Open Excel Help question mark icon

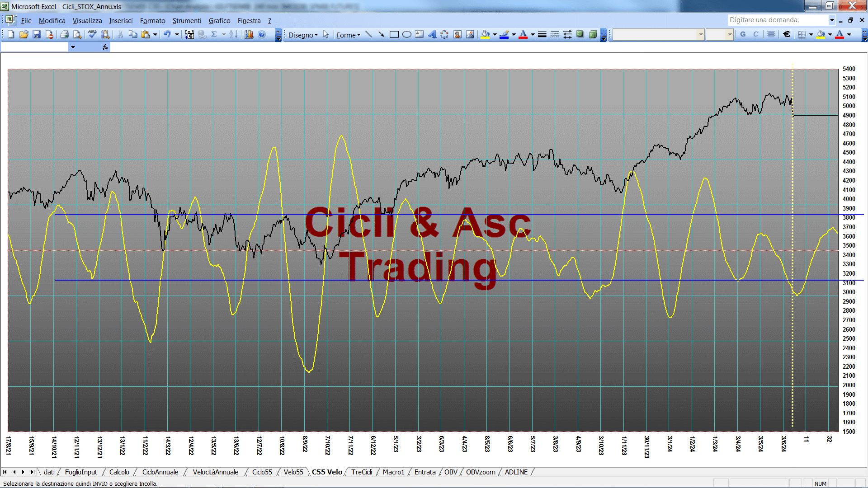point(262,34)
